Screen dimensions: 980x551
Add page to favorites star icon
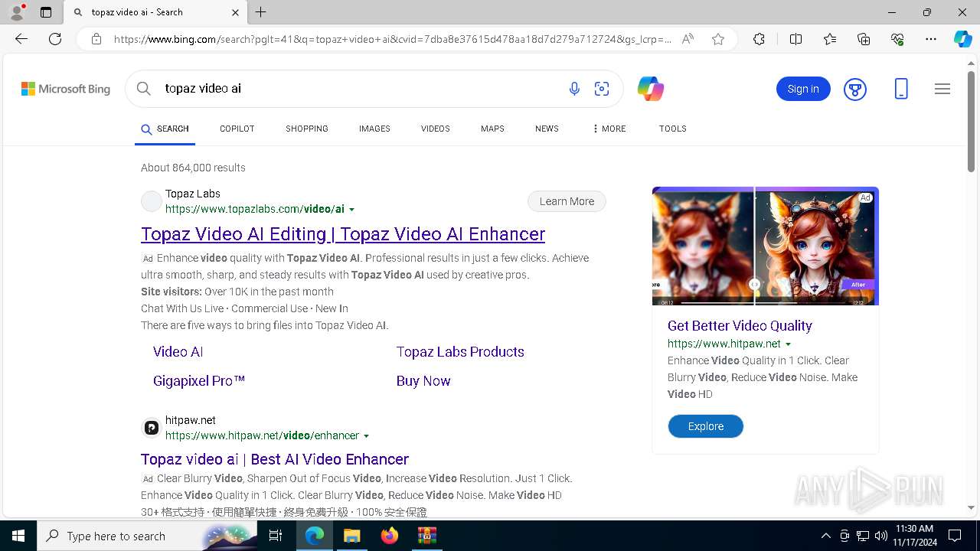(x=718, y=39)
